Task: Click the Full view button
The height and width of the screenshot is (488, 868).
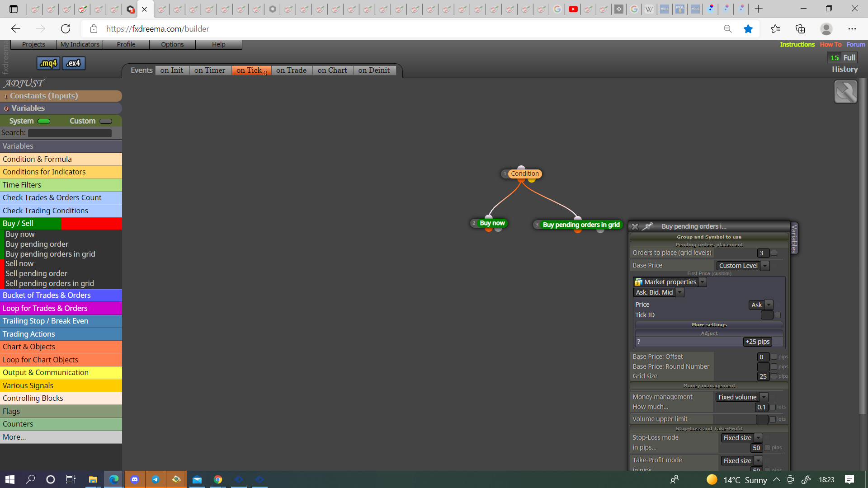Action: click(x=849, y=57)
